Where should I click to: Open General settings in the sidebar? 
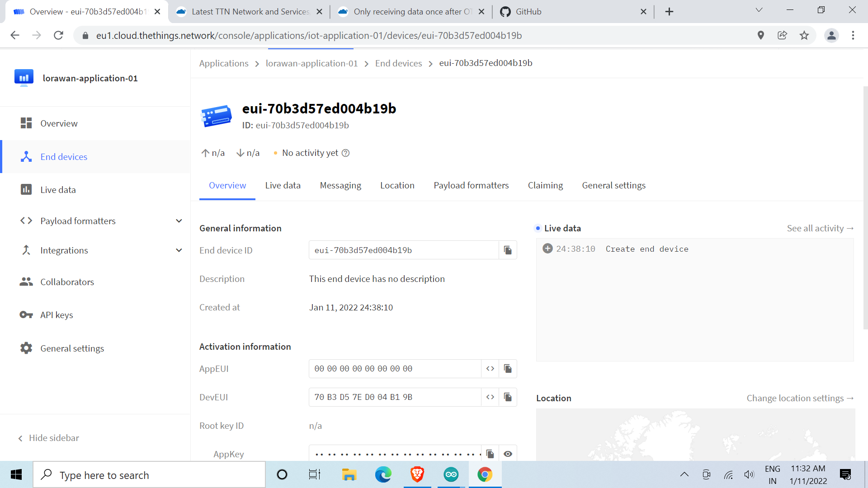(x=95, y=348)
